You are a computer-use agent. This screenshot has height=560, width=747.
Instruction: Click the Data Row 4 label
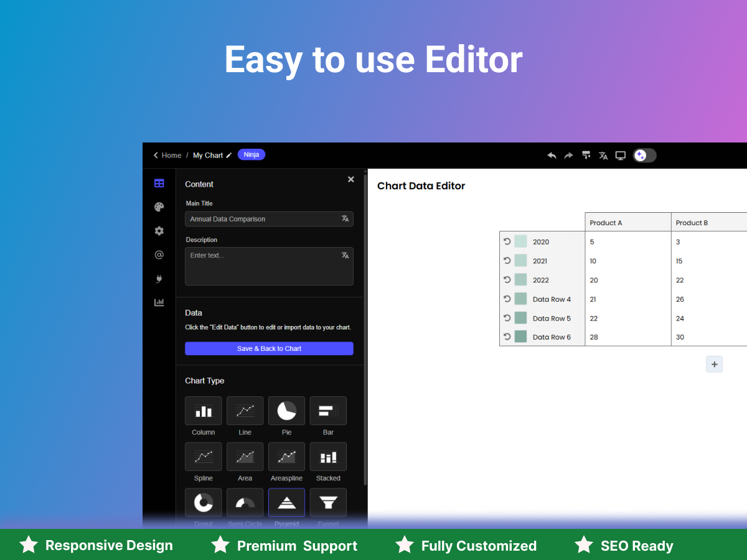pyautogui.click(x=552, y=299)
